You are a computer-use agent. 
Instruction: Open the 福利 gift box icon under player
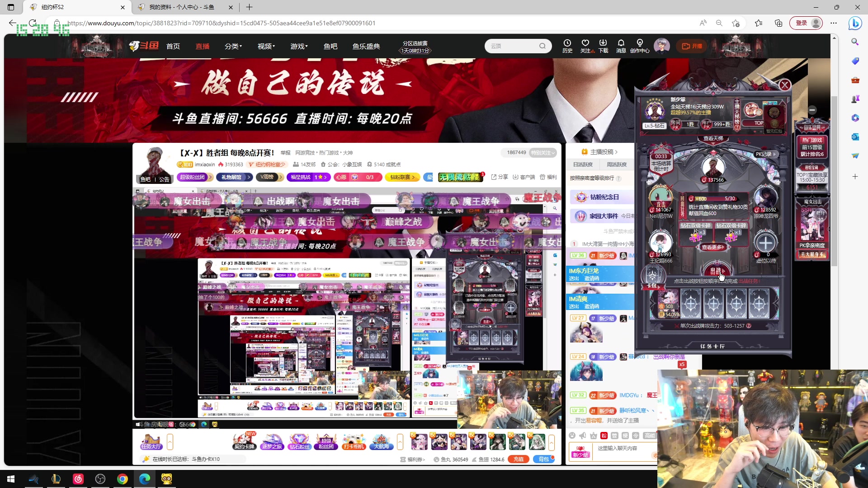548,177
